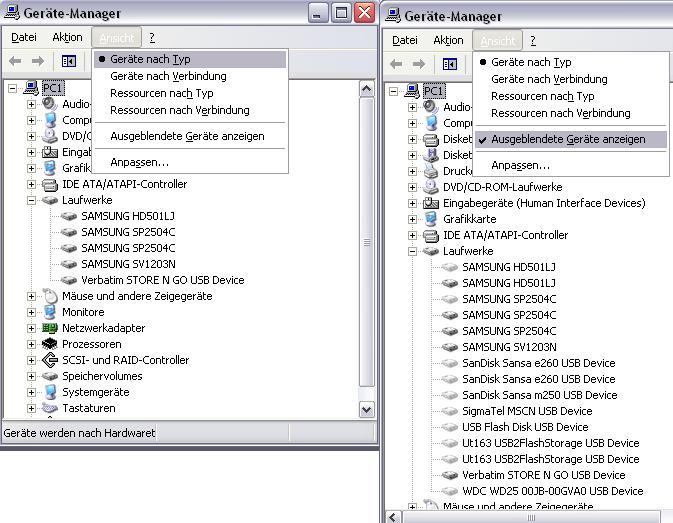Open Aktion menu in left window
673x523 pixels.
[x=67, y=37]
